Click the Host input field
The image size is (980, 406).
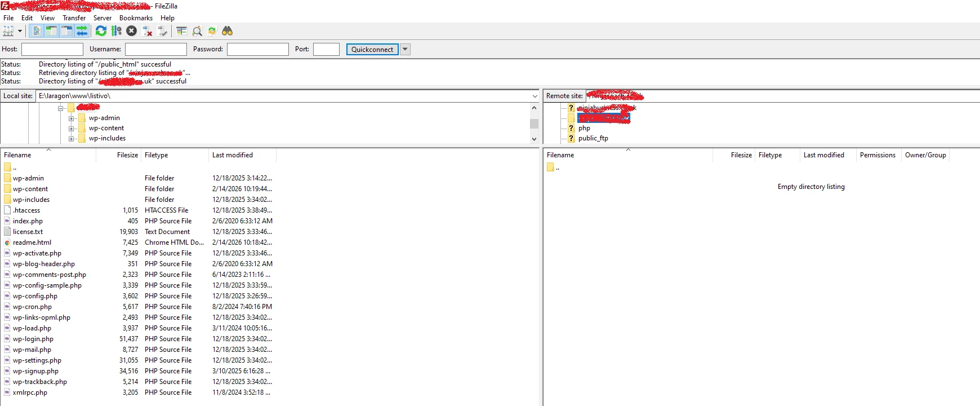point(52,49)
